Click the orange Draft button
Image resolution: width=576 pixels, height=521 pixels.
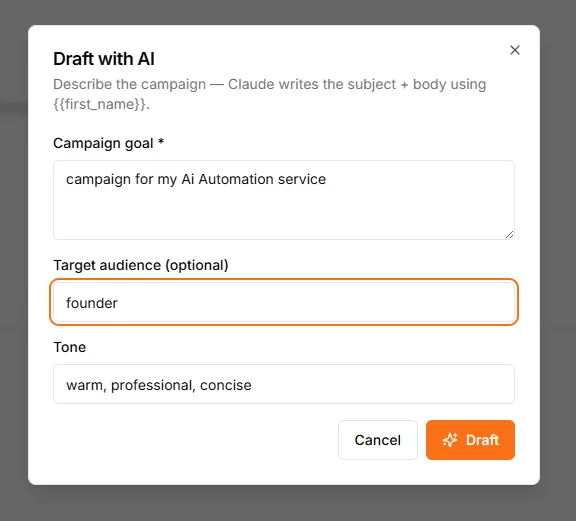[470, 440]
